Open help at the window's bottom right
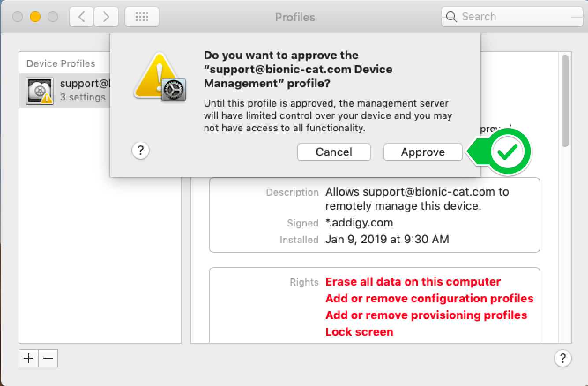This screenshot has width=588, height=386. coord(562,358)
